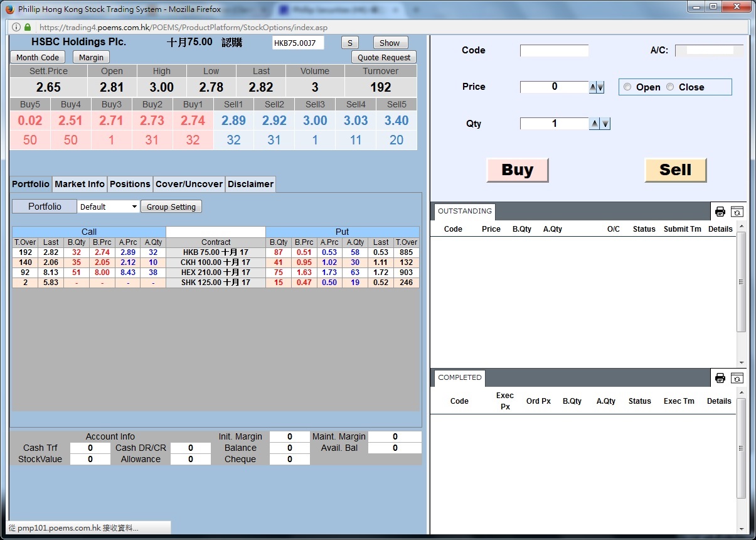Image resolution: width=756 pixels, height=540 pixels.
Task: Click HEX call bid price 8.00
Action: tap(102, 273)
